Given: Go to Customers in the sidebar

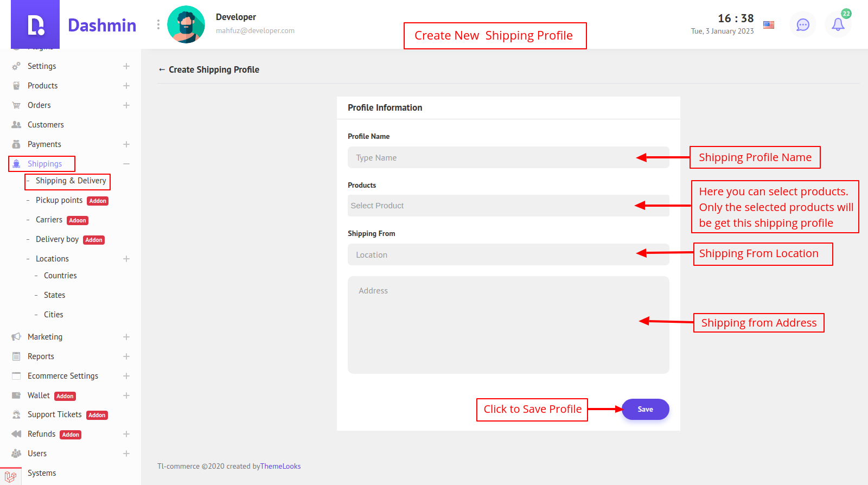Looking at the screenshot, I should coord(46,125).
